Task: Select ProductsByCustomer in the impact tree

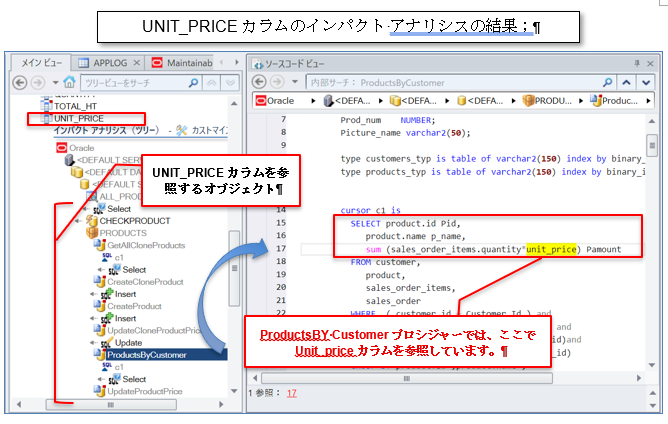Action: click(145, 354)
